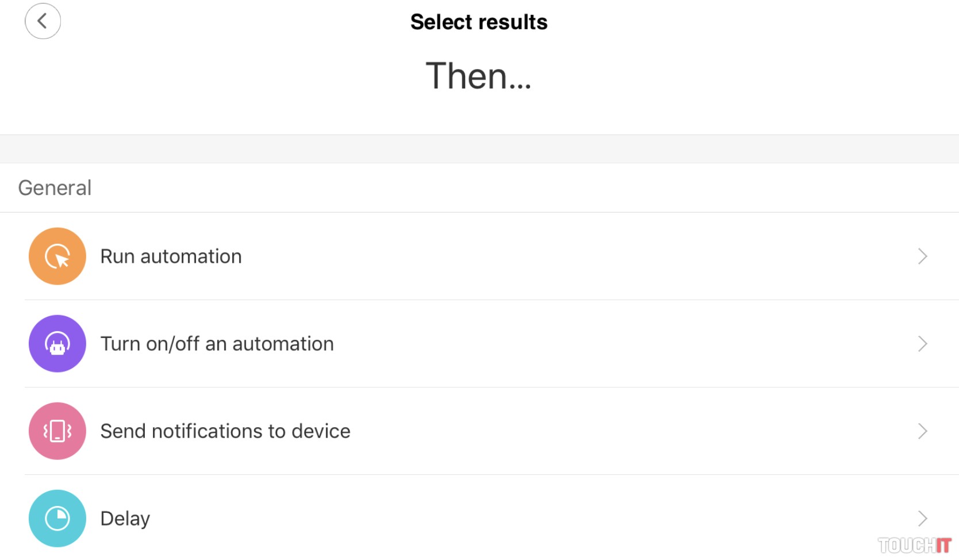Viewport: 959px width, 560px height.
Task: Choose the Delay result option
Action: (125, 519)
